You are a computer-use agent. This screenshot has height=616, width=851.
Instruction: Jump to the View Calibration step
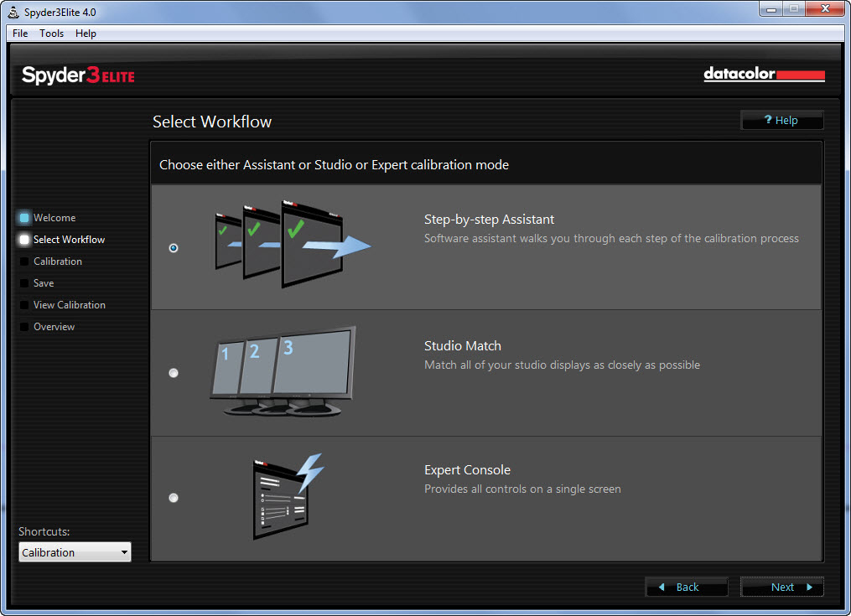click(x=69, y=305)
